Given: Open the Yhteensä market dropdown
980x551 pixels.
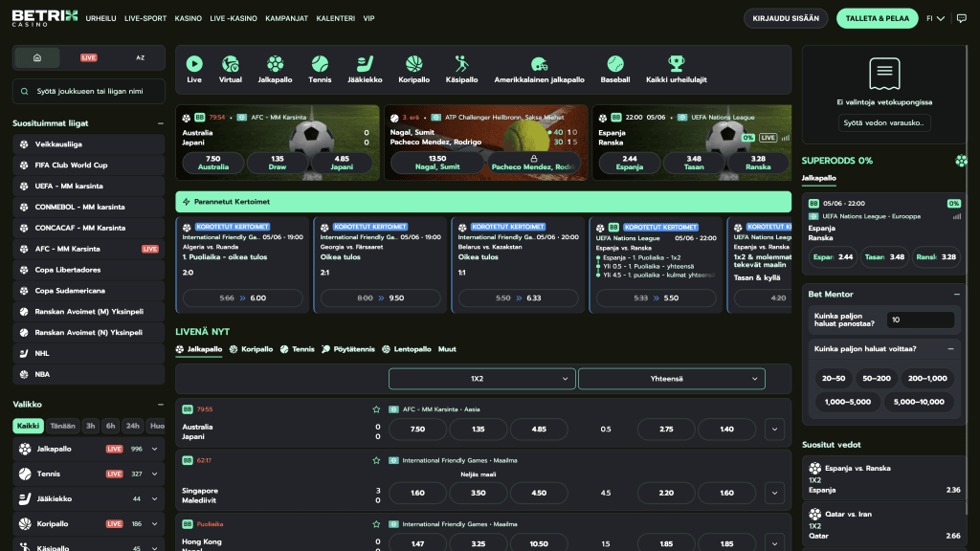Looking at the screenshot, I should pyautogui.click(x=671, y=379).
